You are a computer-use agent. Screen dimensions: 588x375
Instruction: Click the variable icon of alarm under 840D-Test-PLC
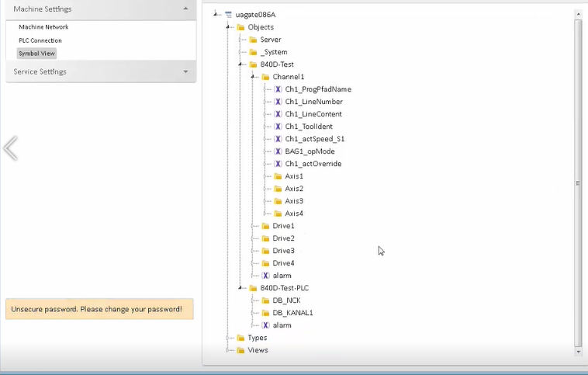click(265, 325)
